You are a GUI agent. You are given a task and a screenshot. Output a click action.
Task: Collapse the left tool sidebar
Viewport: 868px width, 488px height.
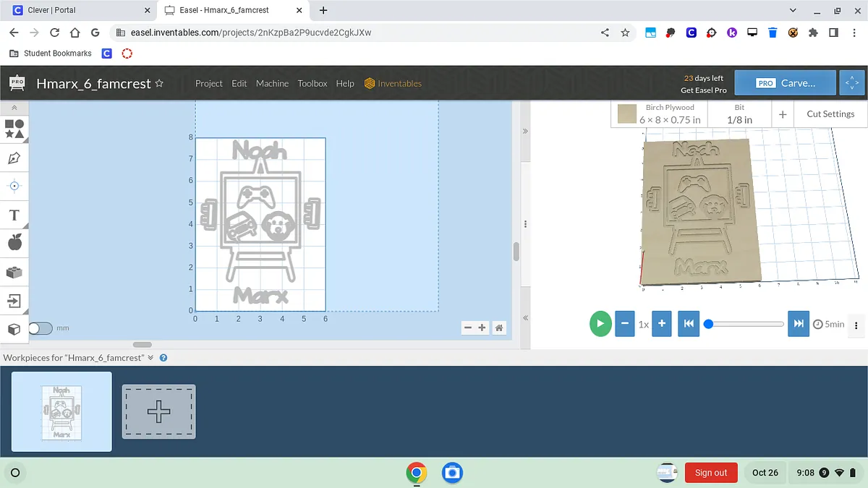(14, 107)
